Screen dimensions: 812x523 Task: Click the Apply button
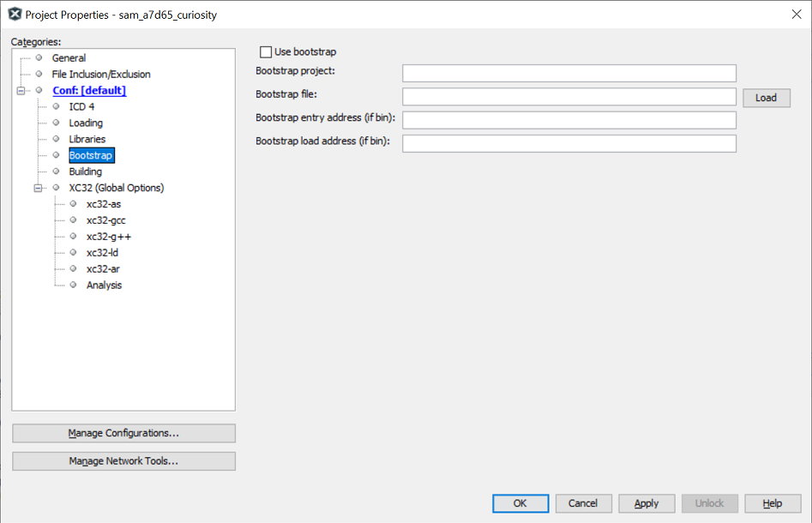(x=647, y=503)
